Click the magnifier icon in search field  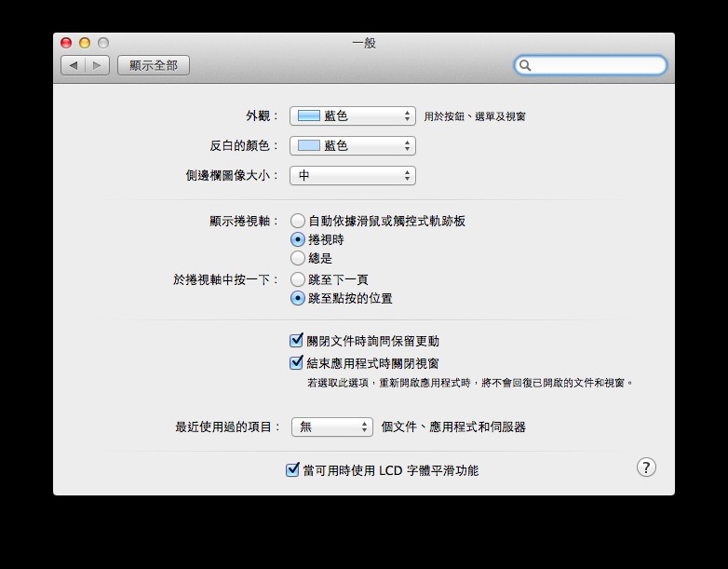[x=525, y=65]
